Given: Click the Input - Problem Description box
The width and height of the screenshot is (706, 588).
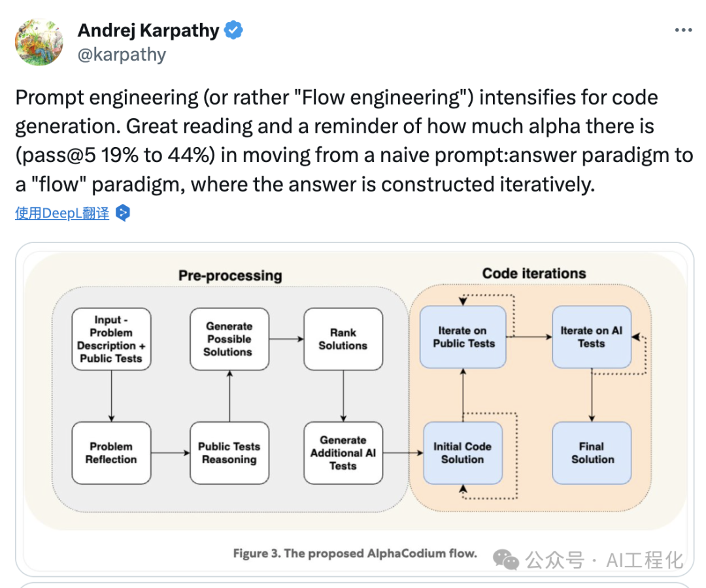Looking at the screenshot, I should [x=111, y=339].
